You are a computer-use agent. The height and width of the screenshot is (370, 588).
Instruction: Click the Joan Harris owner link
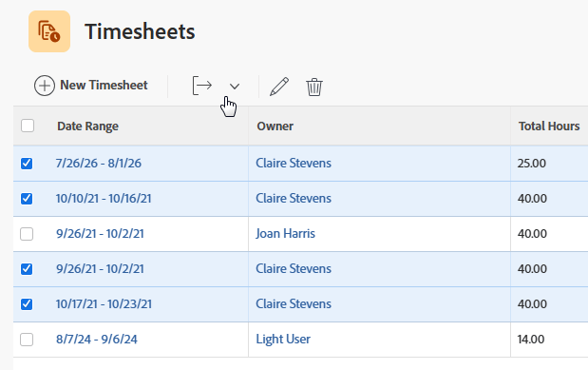point(285,234)
